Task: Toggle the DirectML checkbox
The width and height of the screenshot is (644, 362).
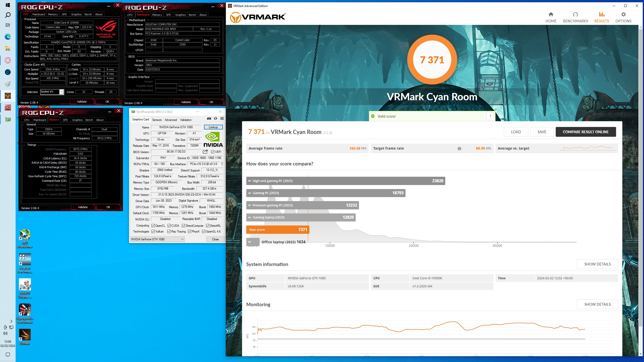Action: pos(208,226)
